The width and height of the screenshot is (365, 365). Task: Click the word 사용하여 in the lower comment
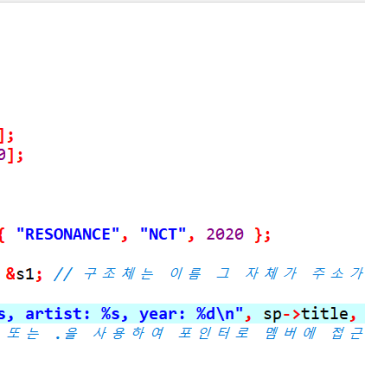[128, 333]
